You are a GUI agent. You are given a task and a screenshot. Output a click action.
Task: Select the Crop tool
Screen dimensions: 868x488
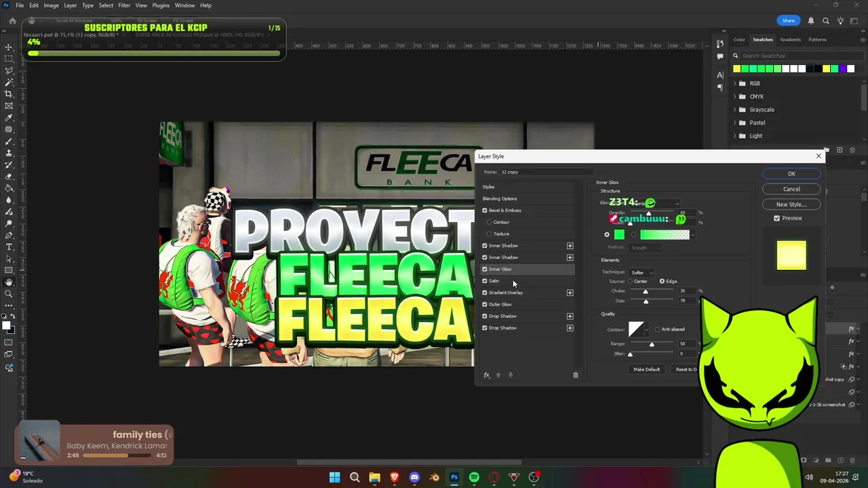tap(9, 94)
